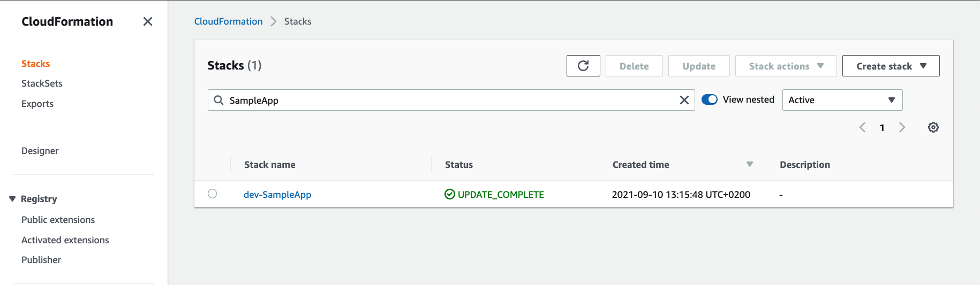Viewport: 980px width, 285px height.
Task: Go to next page of stacks
Action: [902, 127]
